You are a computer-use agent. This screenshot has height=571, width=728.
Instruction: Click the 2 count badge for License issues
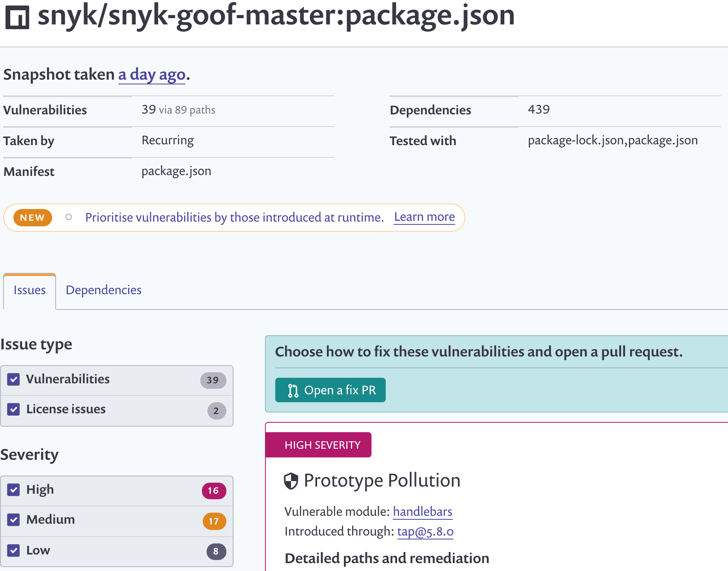tap(217, 411)
